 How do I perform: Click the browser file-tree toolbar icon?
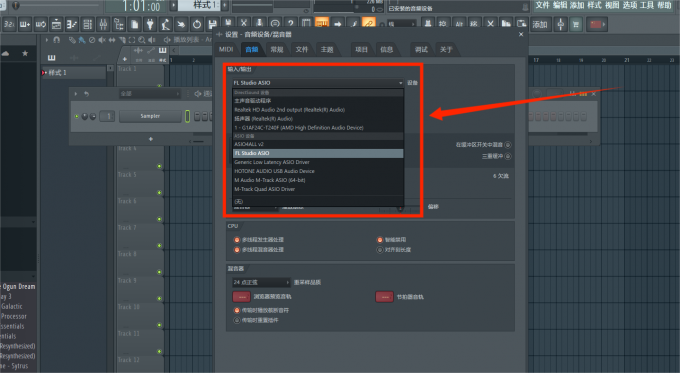119,24
